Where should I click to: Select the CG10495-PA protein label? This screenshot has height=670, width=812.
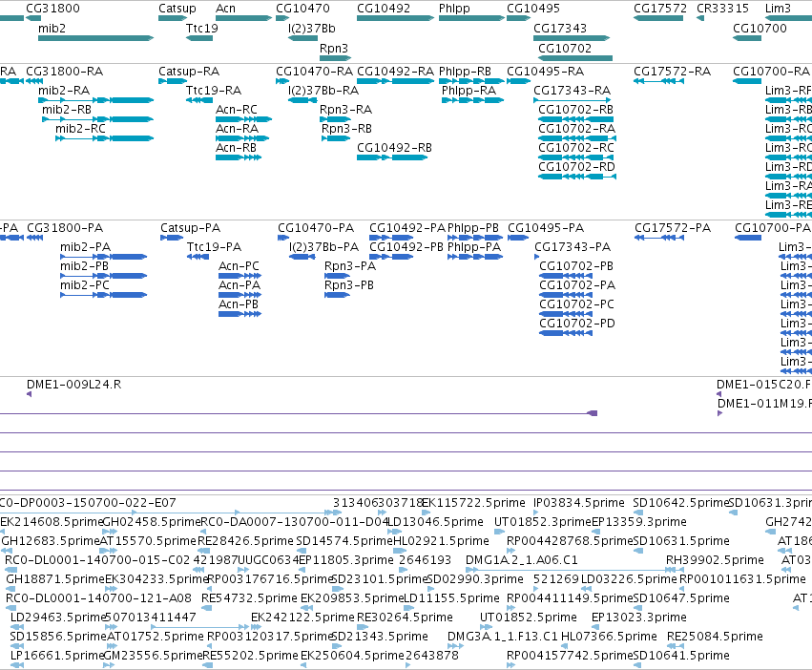pyautogui.click(x=546, y=227)
